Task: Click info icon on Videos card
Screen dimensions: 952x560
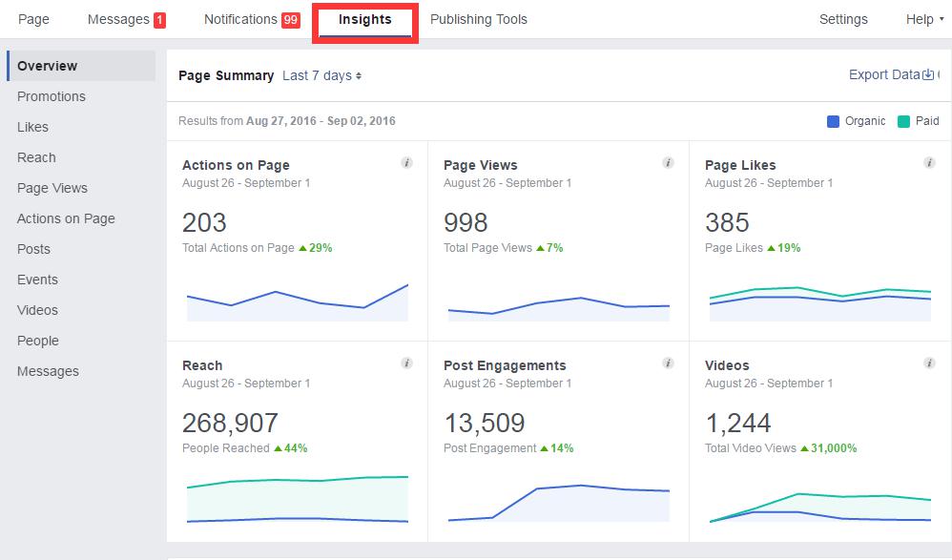Action: point(929,363)
